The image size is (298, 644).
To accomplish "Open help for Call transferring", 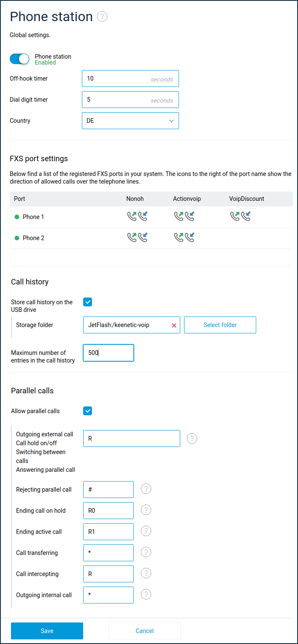I will [x=146, y=552].
